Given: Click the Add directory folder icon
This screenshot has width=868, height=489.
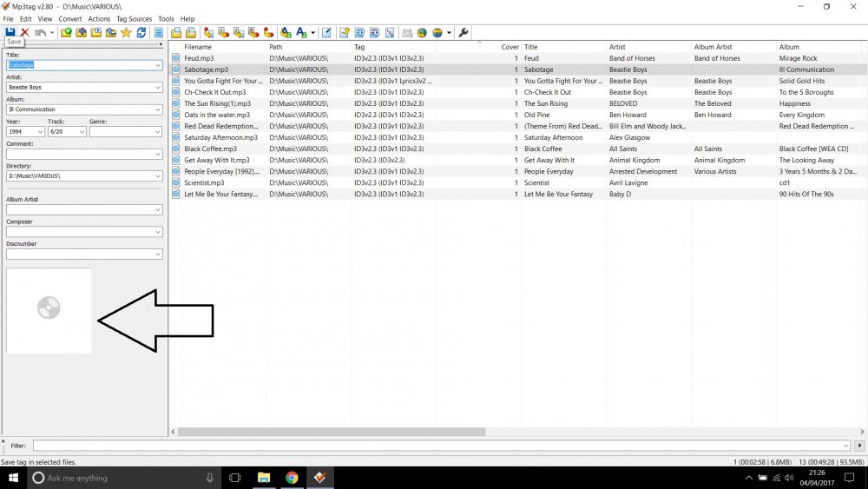Looking at the screenshot, I should [81, 33].
